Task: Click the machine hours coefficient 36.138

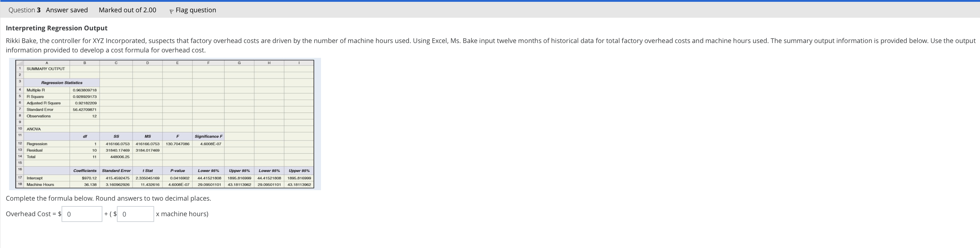Action: pos(90,185)
